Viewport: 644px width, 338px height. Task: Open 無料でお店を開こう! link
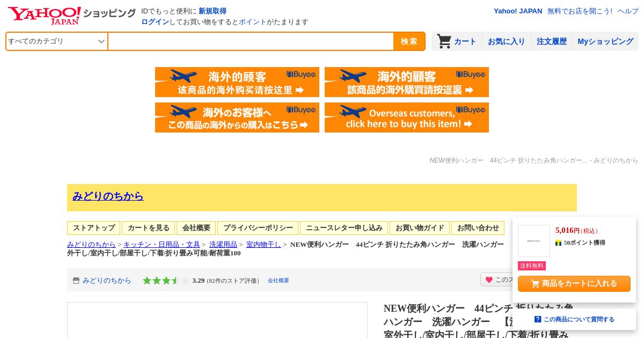click(580, 11)
